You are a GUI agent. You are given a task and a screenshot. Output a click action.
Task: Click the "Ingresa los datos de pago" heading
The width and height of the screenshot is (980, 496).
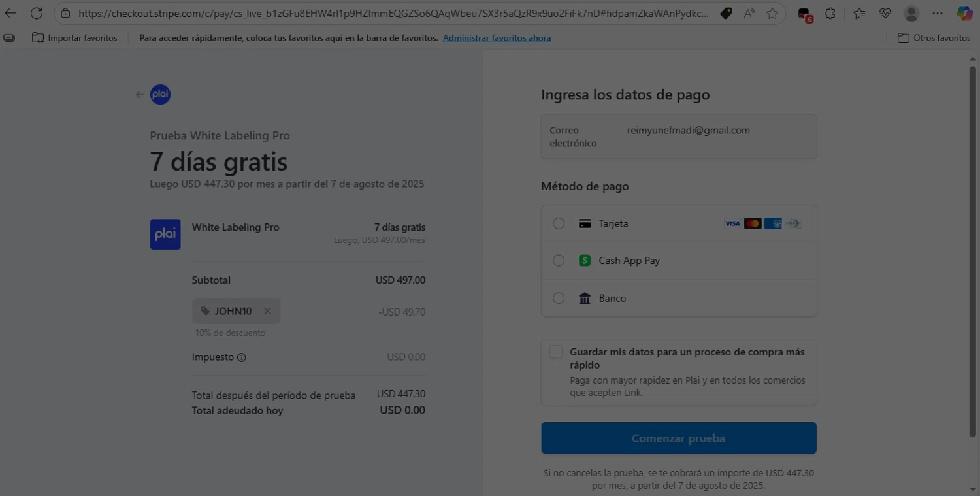click(625, 95)
